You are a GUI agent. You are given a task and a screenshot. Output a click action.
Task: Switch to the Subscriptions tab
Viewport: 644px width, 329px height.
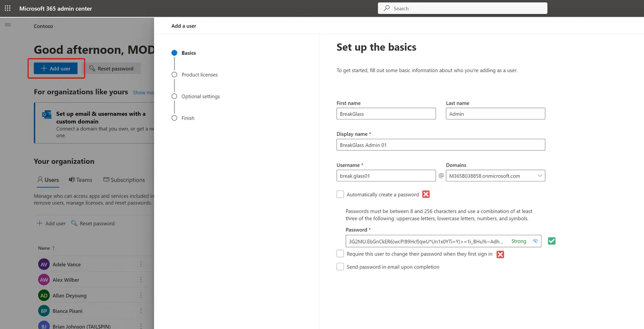coord(124,180)
